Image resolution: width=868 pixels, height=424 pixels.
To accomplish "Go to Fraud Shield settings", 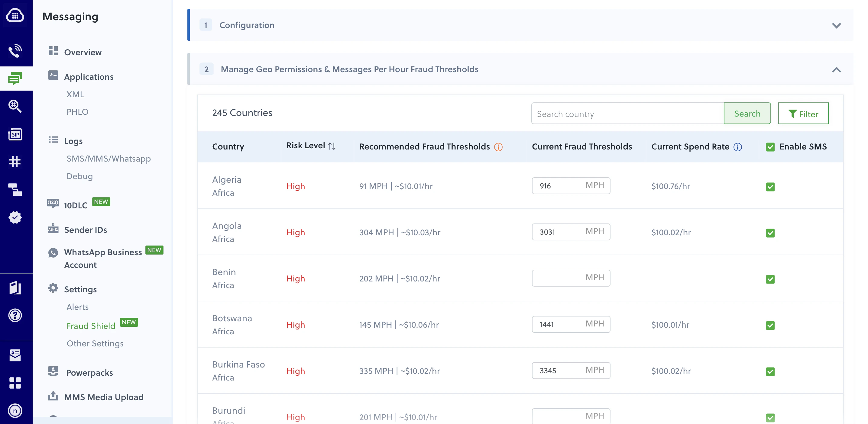I will tap(91, 326).
